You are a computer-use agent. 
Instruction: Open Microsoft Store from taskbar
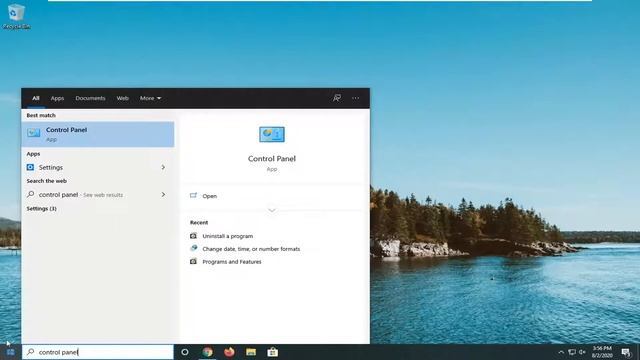[x=273, y=352]
